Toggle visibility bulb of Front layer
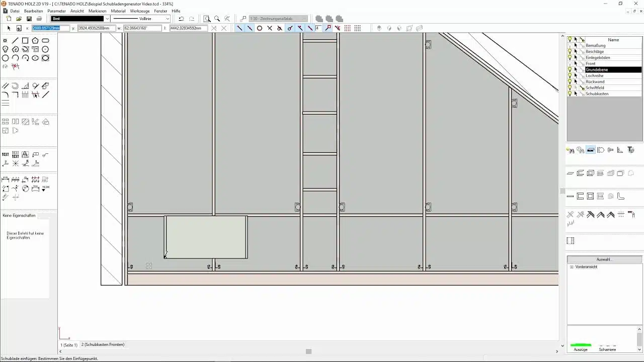Screen dimensions: 644x362 (x=570, y=64)
